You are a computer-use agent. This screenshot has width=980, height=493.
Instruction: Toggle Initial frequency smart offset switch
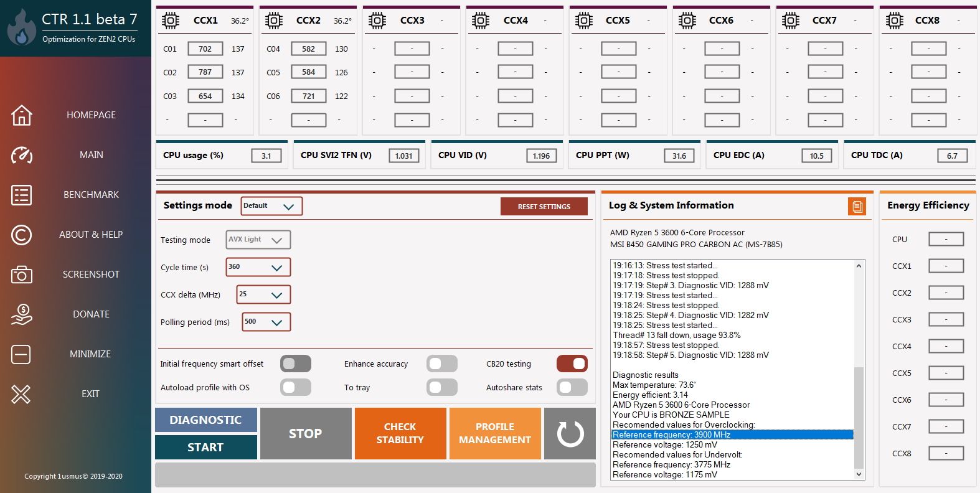296,364
